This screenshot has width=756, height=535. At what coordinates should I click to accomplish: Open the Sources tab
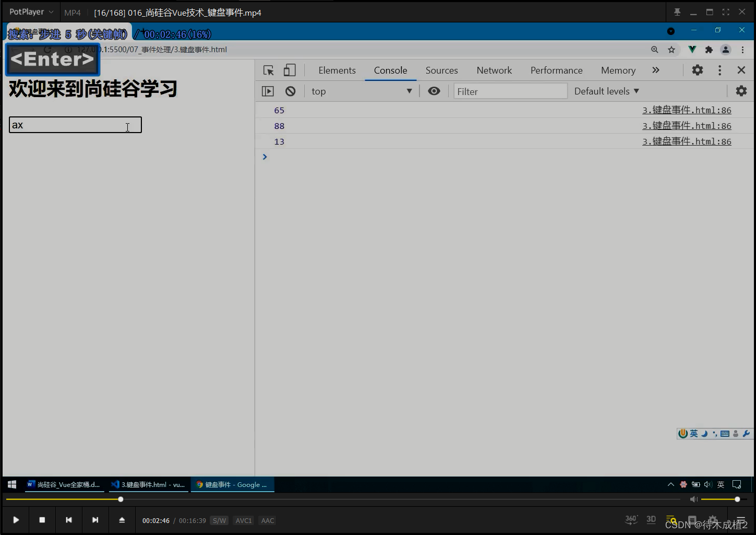tap(441, 70)
